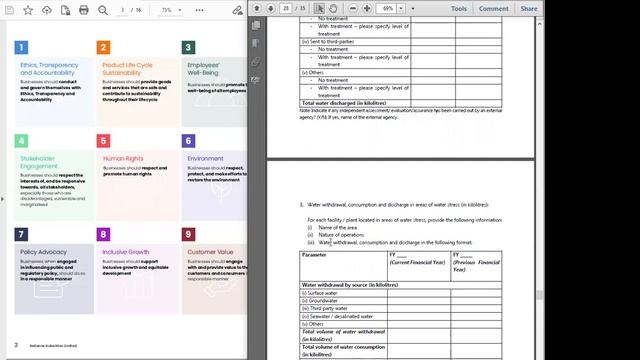
Task: Select the arrow selection tool in Acrobat toolbar
Action: click(319, 8)
